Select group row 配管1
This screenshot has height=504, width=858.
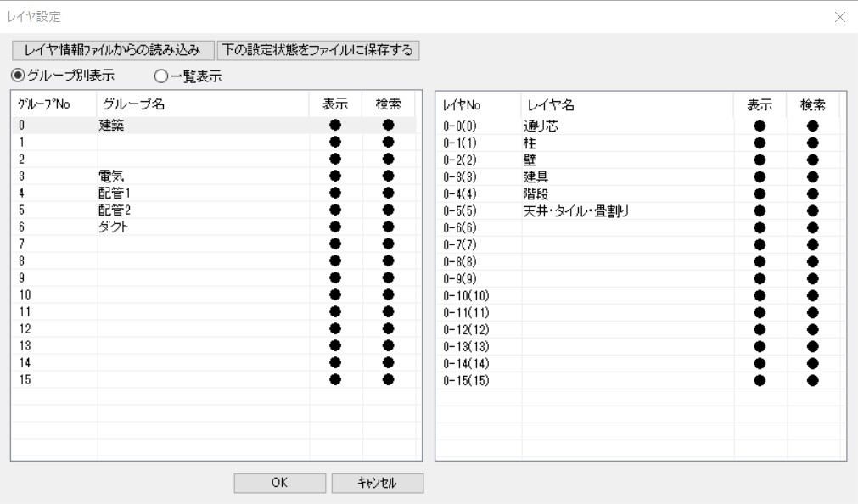pos(213,193)
